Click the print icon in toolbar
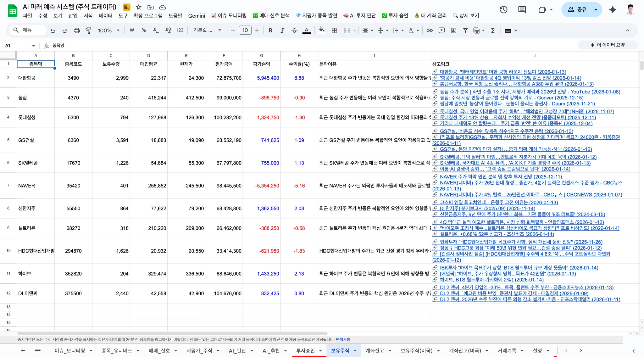Screen dimensions: 644x357 coord(76,31)
